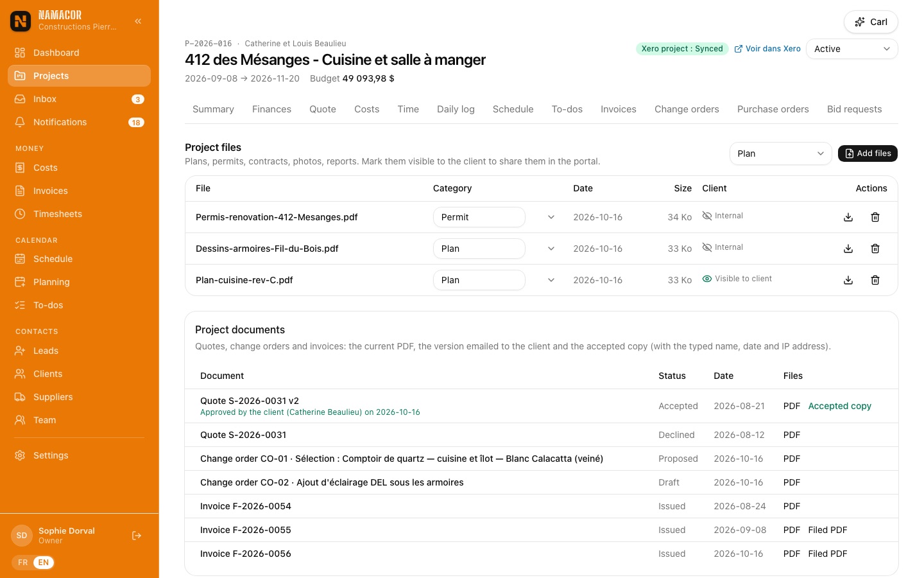
Task: Open the Plan file category filter dropdown
Action: tap(780, 153)
